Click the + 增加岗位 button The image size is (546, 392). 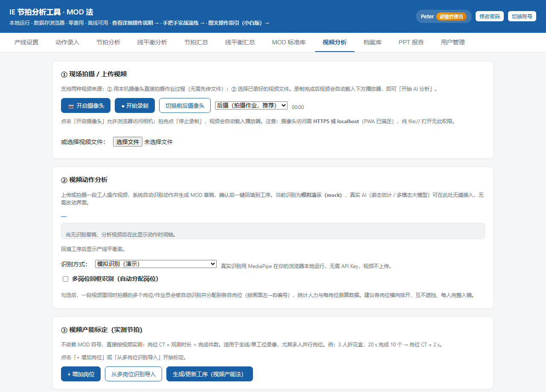[81, 374]
